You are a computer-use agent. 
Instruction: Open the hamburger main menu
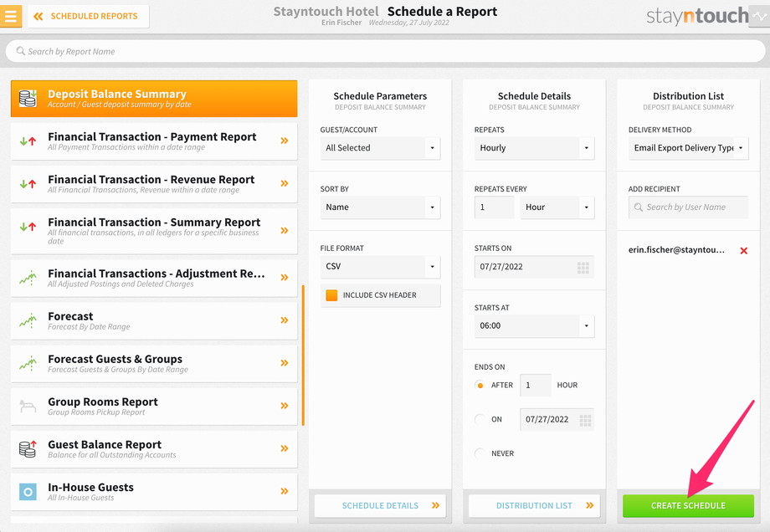pyautogui.click(x=10, y=16)
